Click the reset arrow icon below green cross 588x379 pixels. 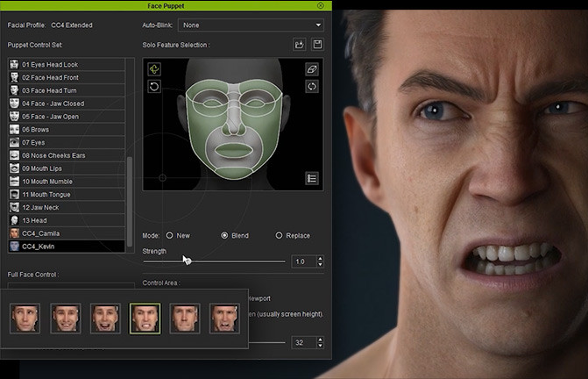(x=154, y=87)
